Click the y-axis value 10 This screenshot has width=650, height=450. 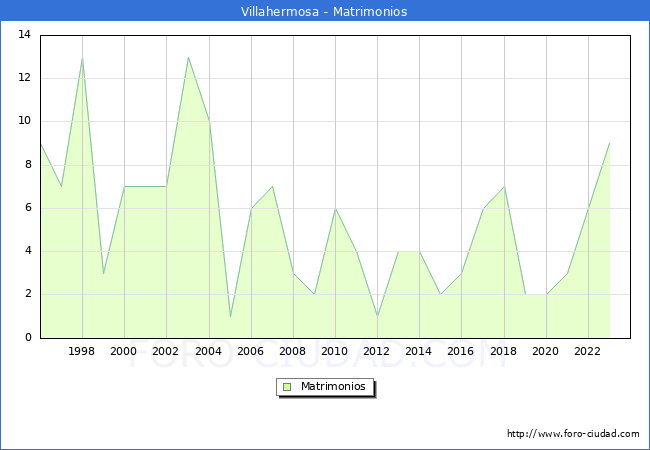(x=25, y=121)
